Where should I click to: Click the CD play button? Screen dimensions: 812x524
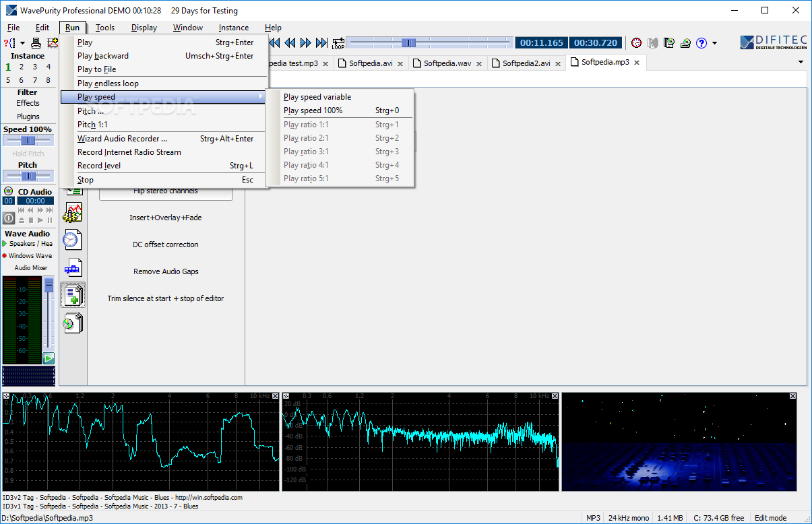(x=40, y=220)
